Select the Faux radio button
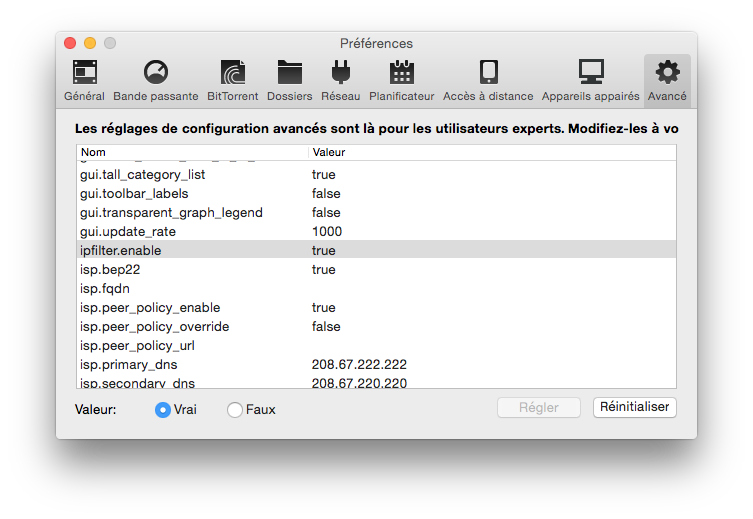Image resolution: width=753 pixels, height=519 pixels. click(x=235, y=410)
